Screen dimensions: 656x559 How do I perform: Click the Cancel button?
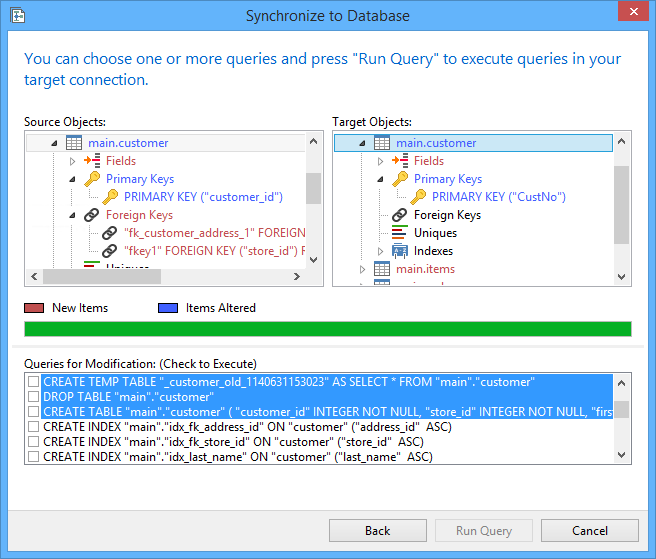(x=590, y=531)
